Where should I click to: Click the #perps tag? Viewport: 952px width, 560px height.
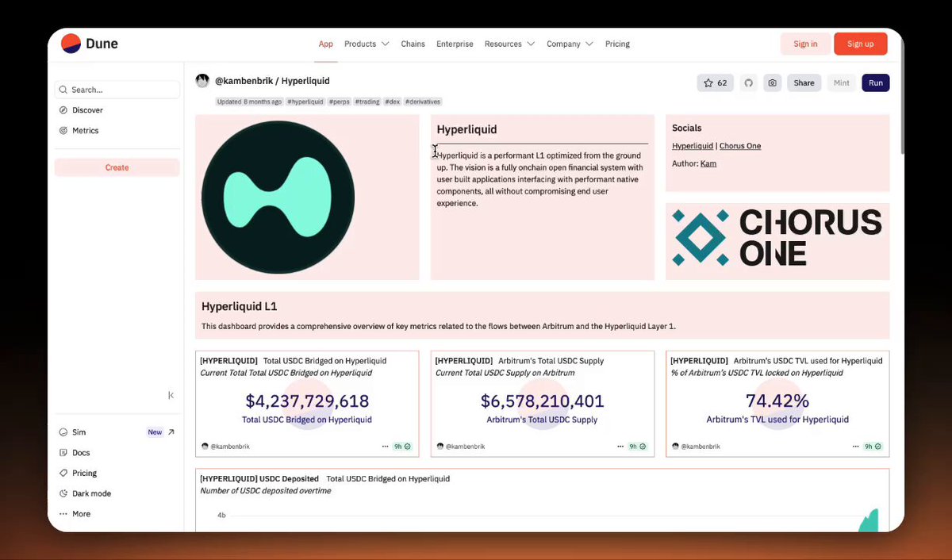(340, 102)
